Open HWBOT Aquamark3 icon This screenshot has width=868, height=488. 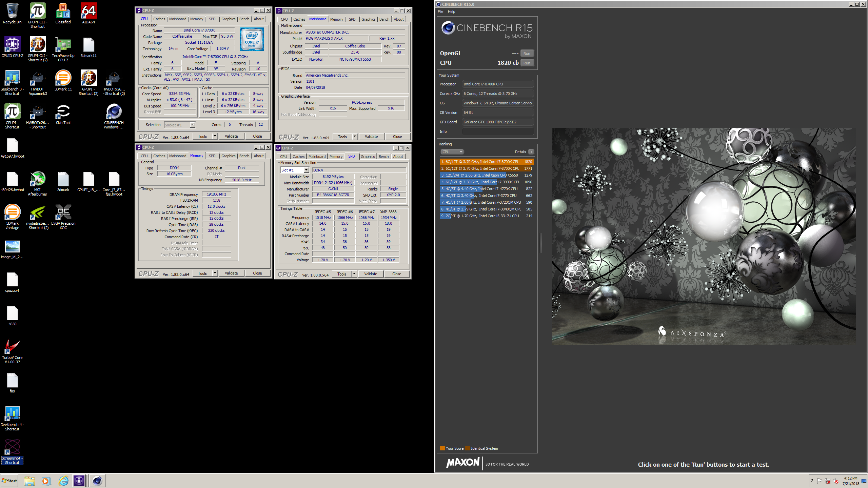[38, 83]
